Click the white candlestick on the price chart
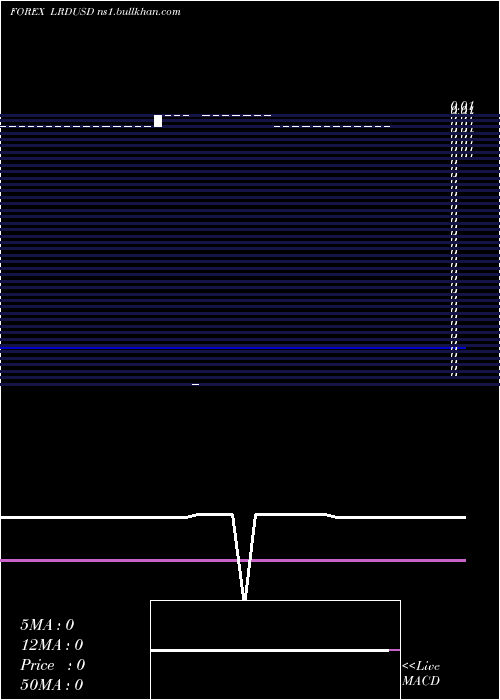 point(158,121)
